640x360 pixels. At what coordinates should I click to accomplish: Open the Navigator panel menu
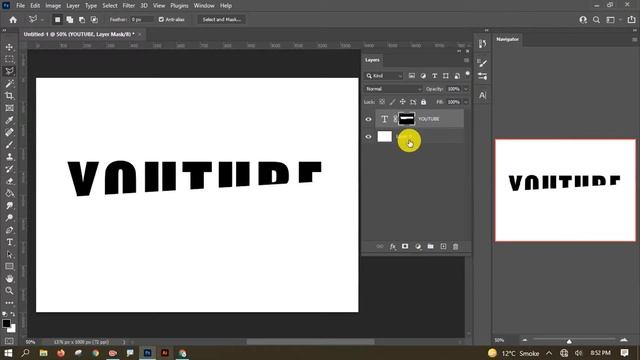(x=635, y=40)
